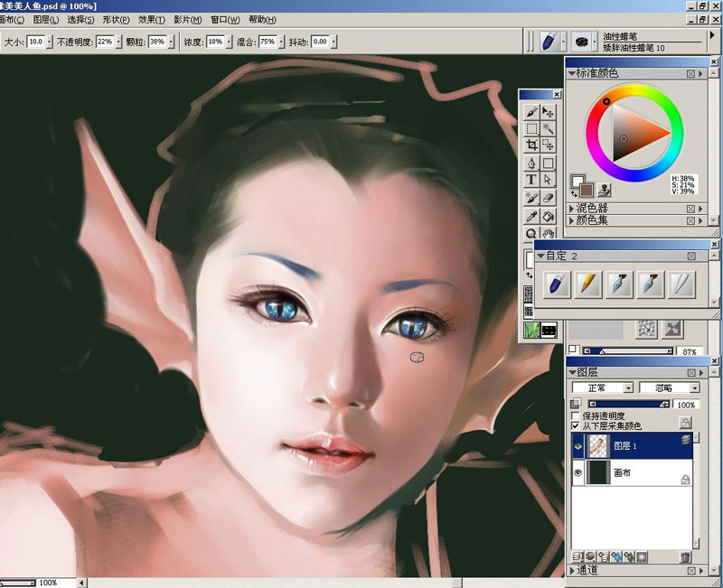Select the Shape Selection arrow tool
This screenshot has height=588, width=723.
click(548, 179)
